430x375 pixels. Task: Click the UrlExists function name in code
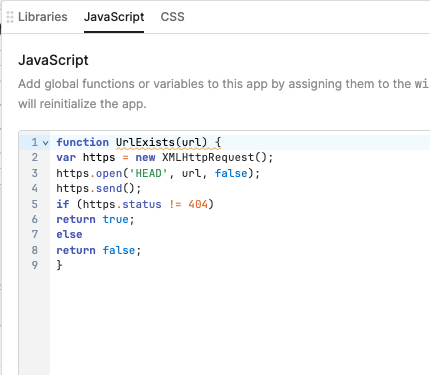pos(145,142)
